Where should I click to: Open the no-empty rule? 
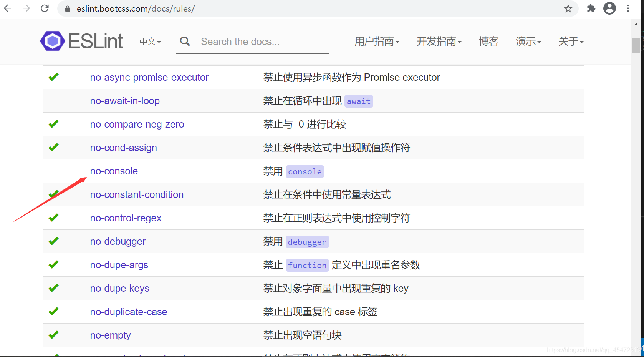[x=110, y=335]
